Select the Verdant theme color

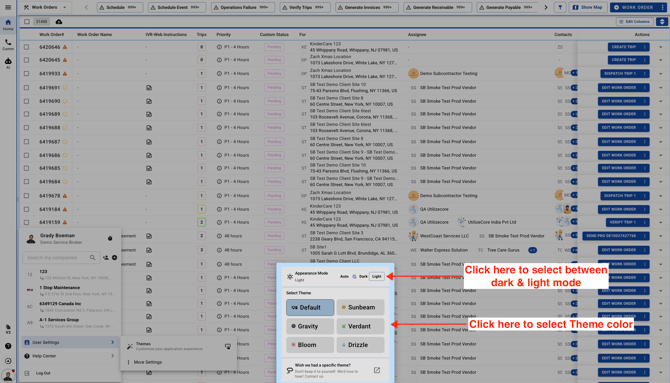pos(360,326)
